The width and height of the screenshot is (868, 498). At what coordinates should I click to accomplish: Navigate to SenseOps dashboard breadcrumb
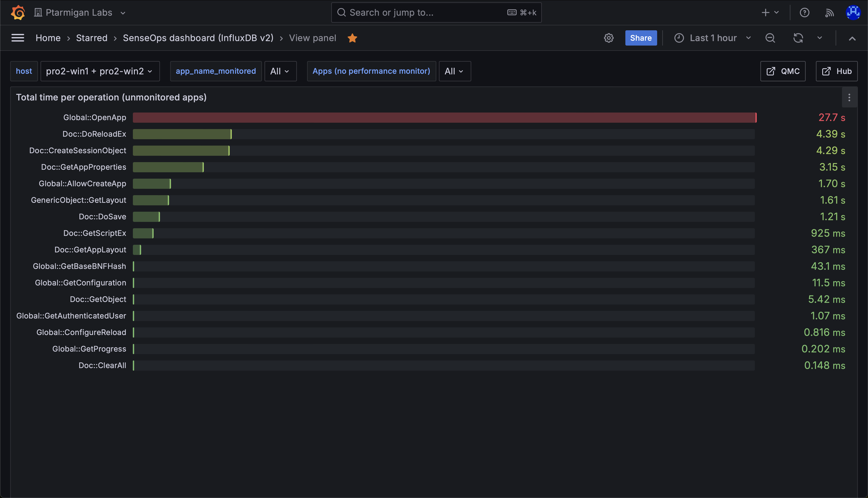point(198,38)
